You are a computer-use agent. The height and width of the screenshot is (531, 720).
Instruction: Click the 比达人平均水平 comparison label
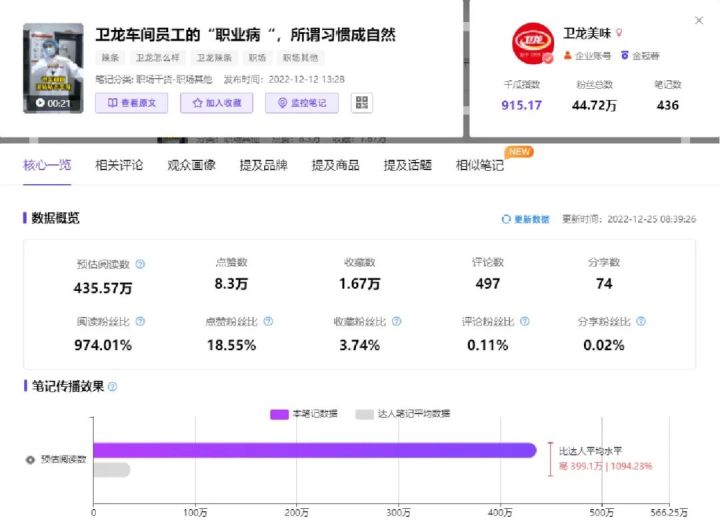(591, 451)
